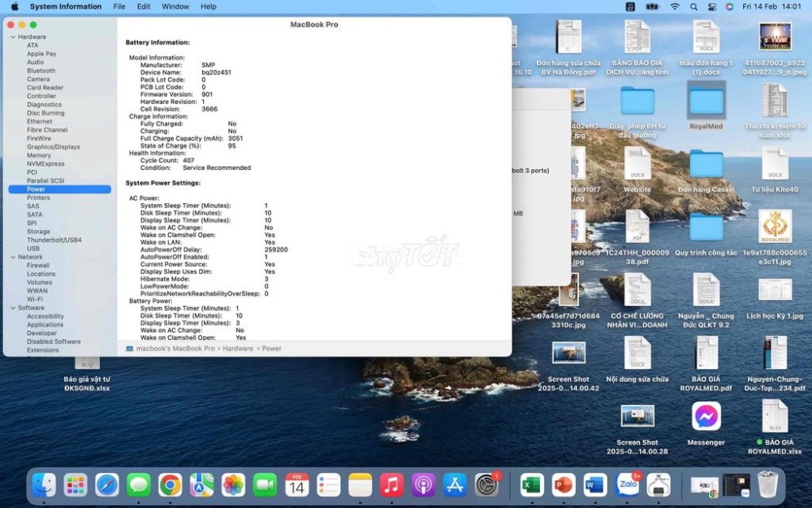Select Wi-Fi under Network

[x=35, y=299]
